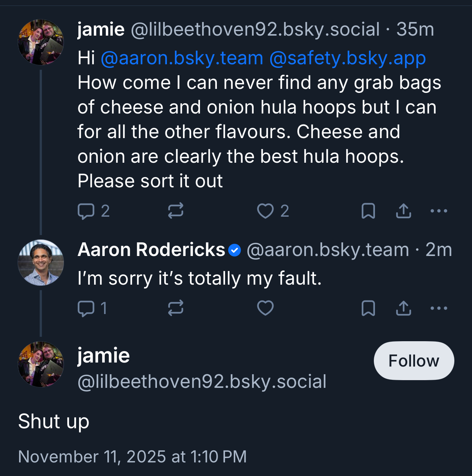The height and width of the screenshot is (476, 472).
Task: Open more options on Aaron's reply
Action: tap(439, 308)
